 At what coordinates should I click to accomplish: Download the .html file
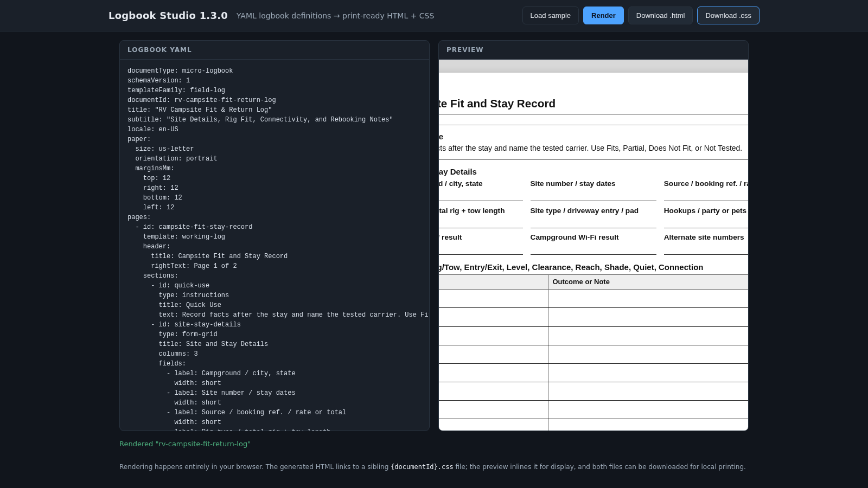(660, 16)
